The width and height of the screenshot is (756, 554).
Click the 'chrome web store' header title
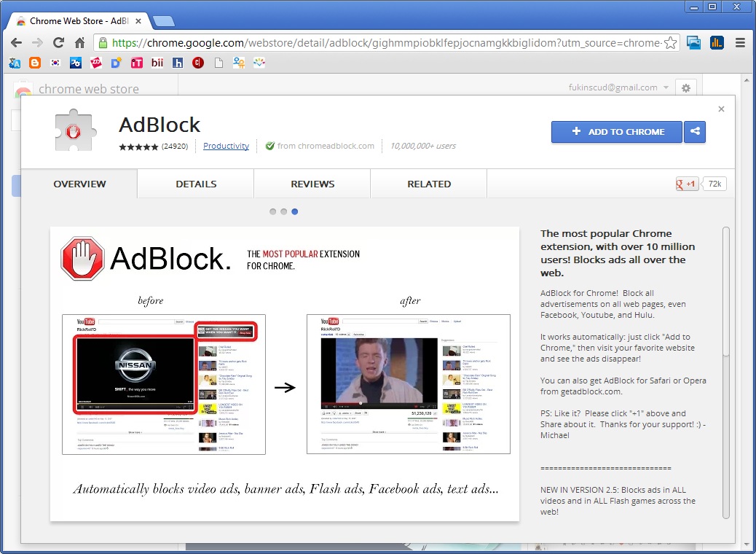click(x=89, y=89)
